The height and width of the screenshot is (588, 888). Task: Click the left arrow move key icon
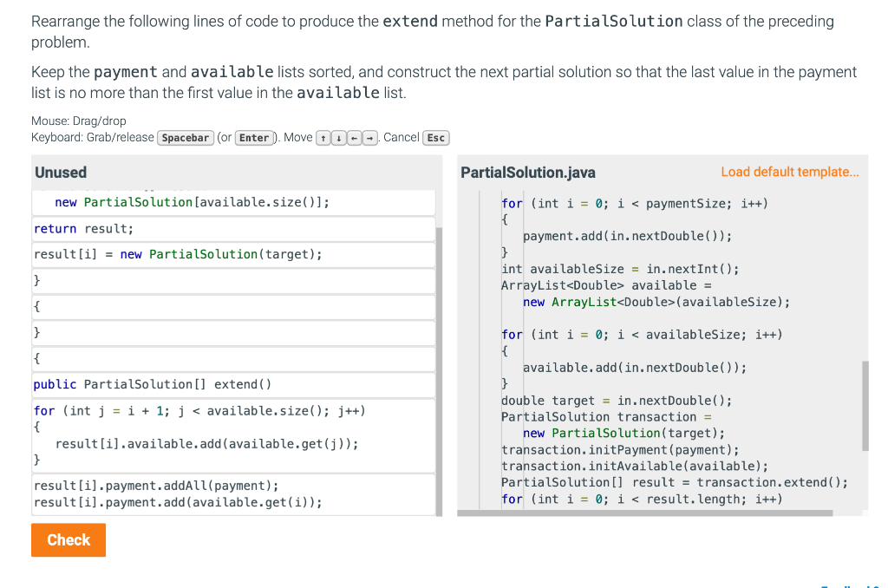(354, 137)
